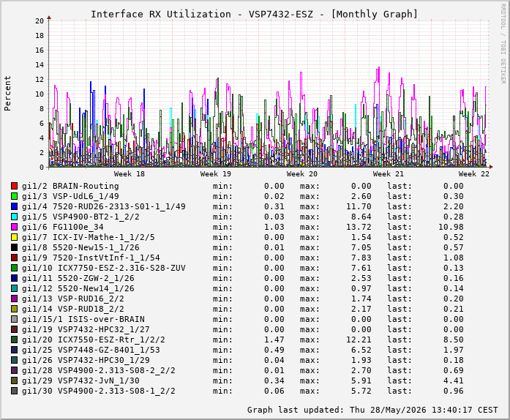Click the Percent y-axis label

pyautogui.click(x=7, y=94)
